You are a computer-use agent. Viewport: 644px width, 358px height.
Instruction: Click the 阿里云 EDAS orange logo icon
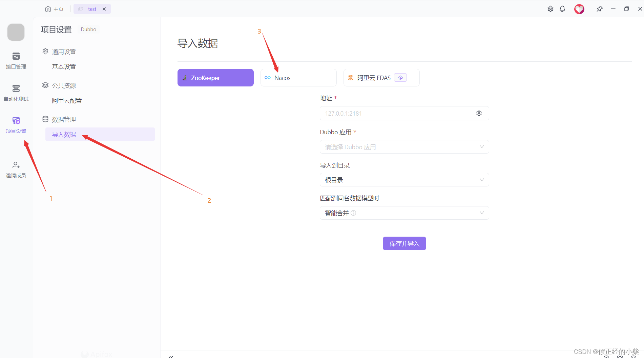(x=351, y=78)
